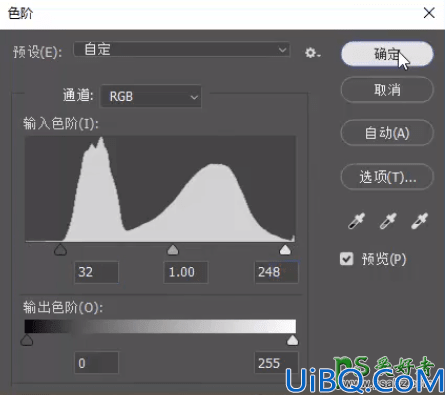Select the white point eyedropper
The width and height of the screenshot is (445, 395).
[x=419, y=221]
